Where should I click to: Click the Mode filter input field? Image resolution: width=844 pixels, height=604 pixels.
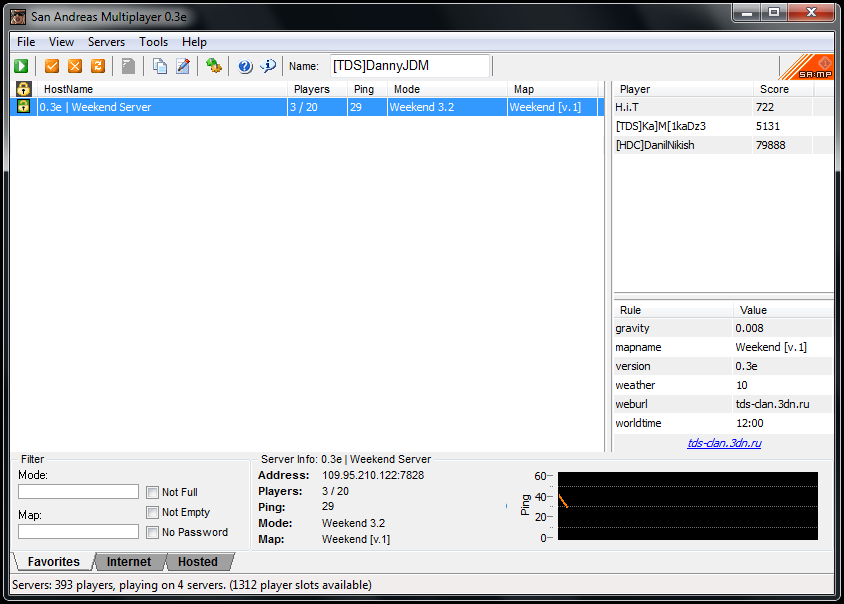(79, 491)
